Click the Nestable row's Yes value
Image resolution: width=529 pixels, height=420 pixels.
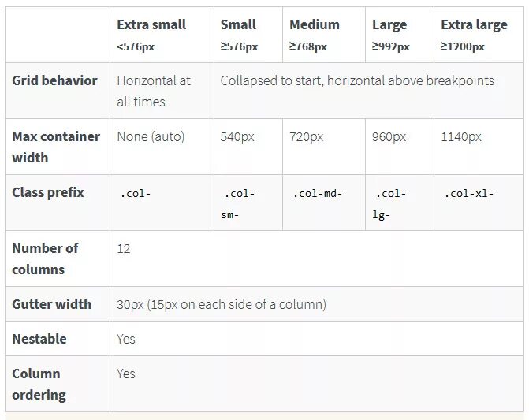coord(126,339)
